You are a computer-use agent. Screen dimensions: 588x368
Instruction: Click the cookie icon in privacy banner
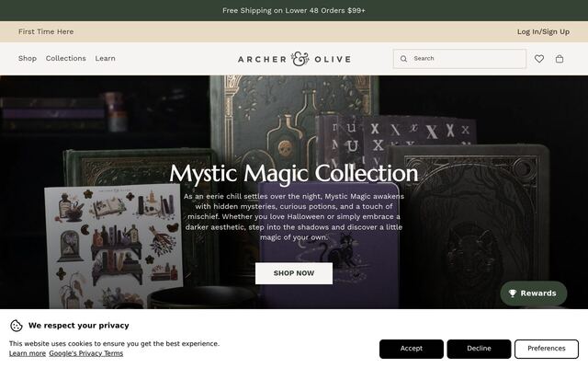tap(17, 326)
